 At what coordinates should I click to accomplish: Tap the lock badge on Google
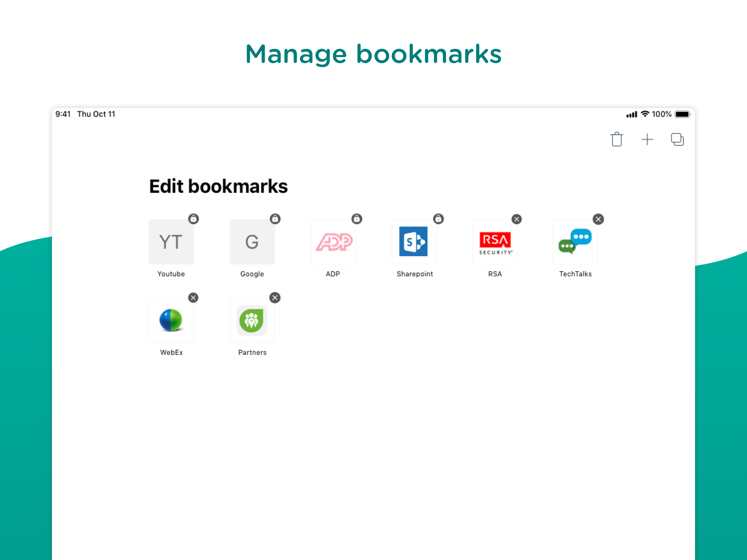point(275,219)
